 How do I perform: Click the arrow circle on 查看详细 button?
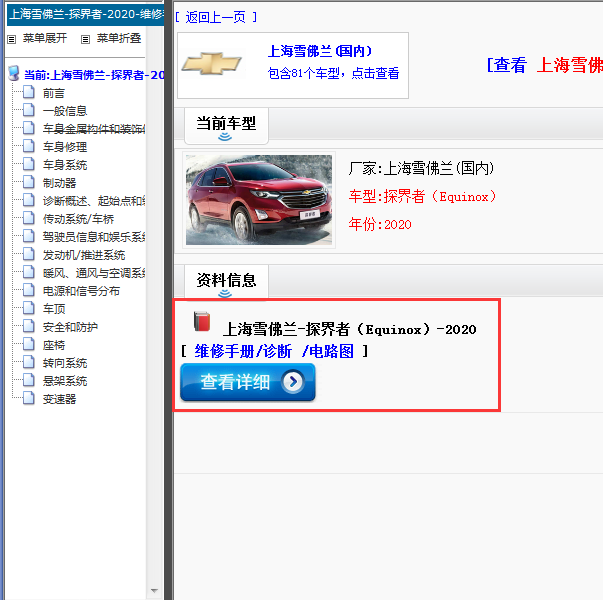tap(293, 382)
